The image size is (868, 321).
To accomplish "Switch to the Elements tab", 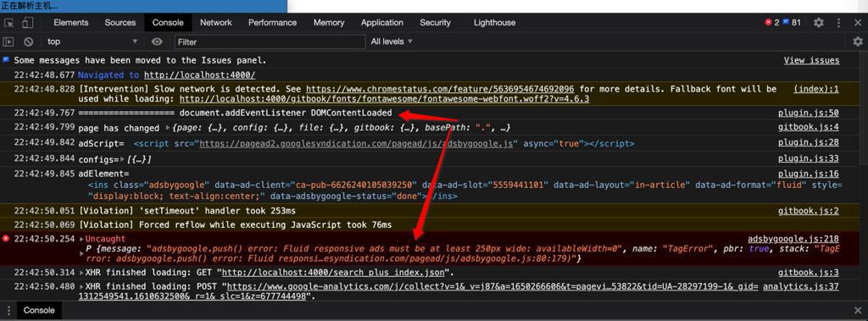I will pyautogui.click(x=71, y=23).
